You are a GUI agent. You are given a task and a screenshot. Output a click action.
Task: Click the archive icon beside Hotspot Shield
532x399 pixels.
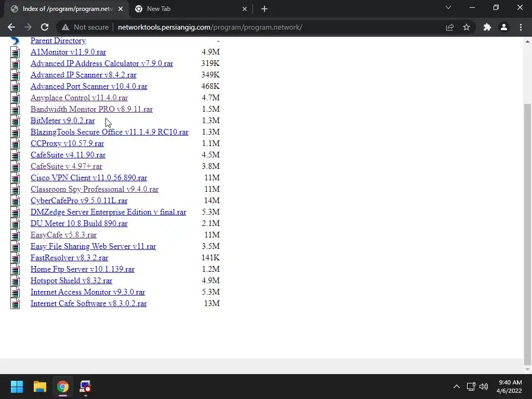(15, 281)
